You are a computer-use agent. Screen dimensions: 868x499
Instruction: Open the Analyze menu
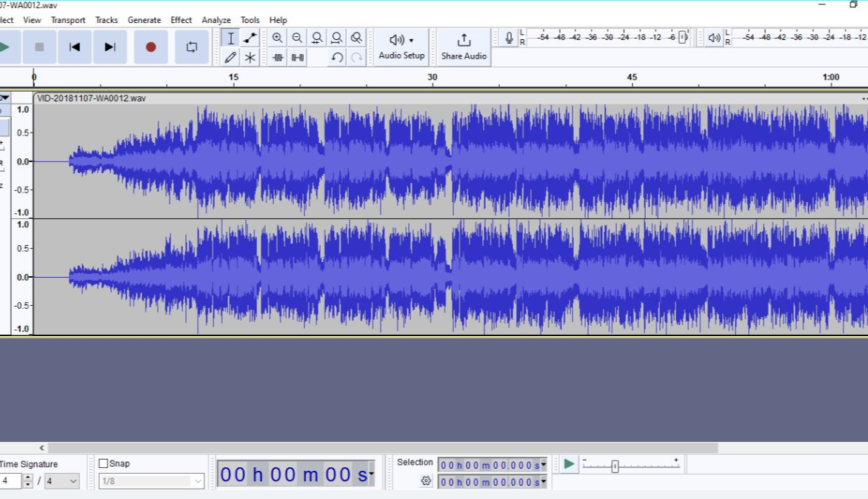point(216,20)
